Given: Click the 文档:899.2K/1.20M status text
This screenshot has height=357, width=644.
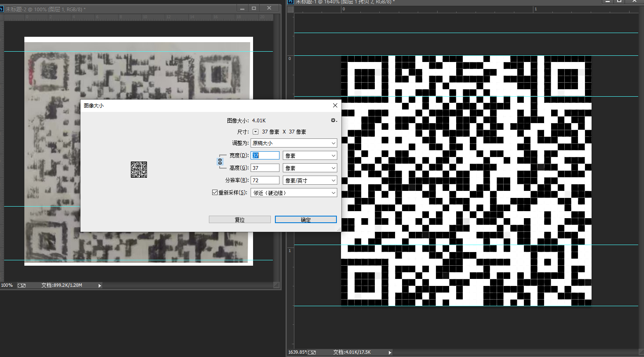Looking at the screenshot, I should click(62, 285).
